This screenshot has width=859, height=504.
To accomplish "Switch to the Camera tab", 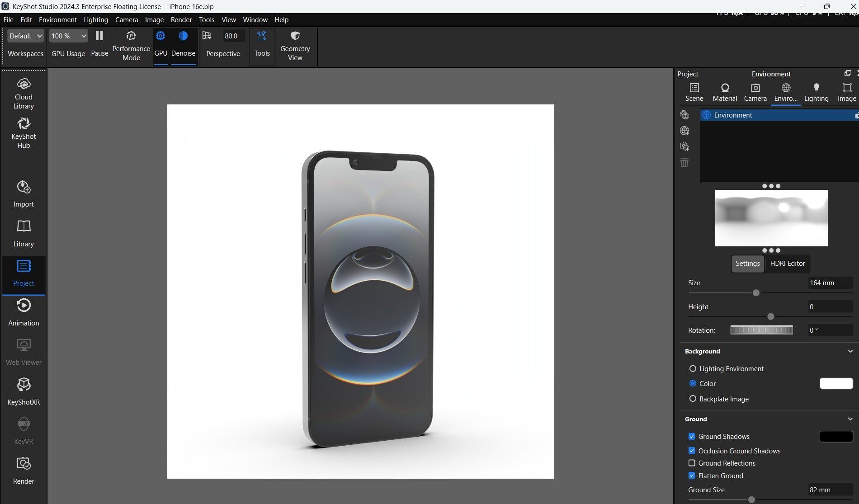I will [755, 92].
